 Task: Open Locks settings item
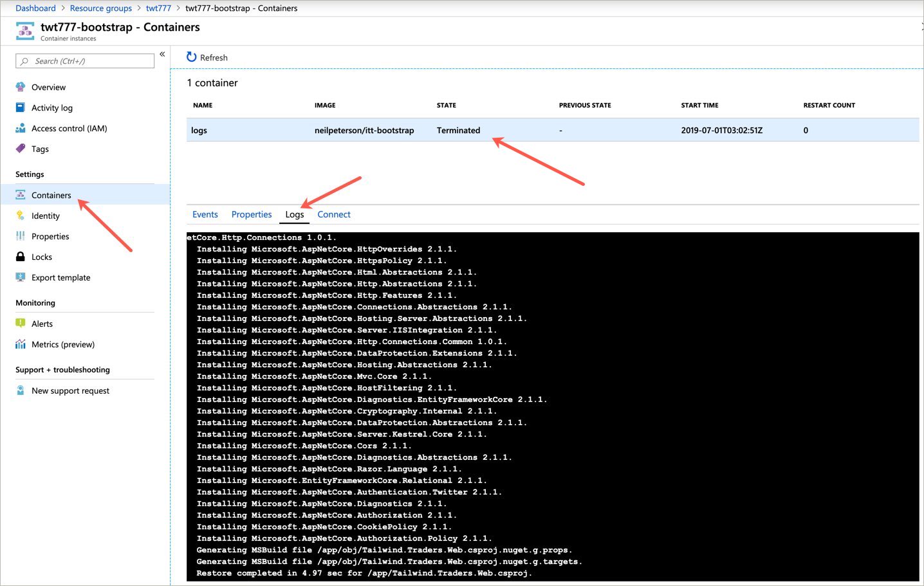pos(42,257)
